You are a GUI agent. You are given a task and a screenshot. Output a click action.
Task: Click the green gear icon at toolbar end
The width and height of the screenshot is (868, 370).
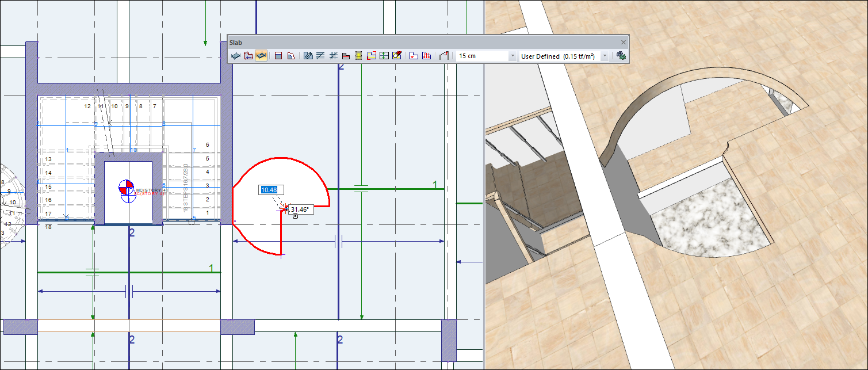coord(622,56)
